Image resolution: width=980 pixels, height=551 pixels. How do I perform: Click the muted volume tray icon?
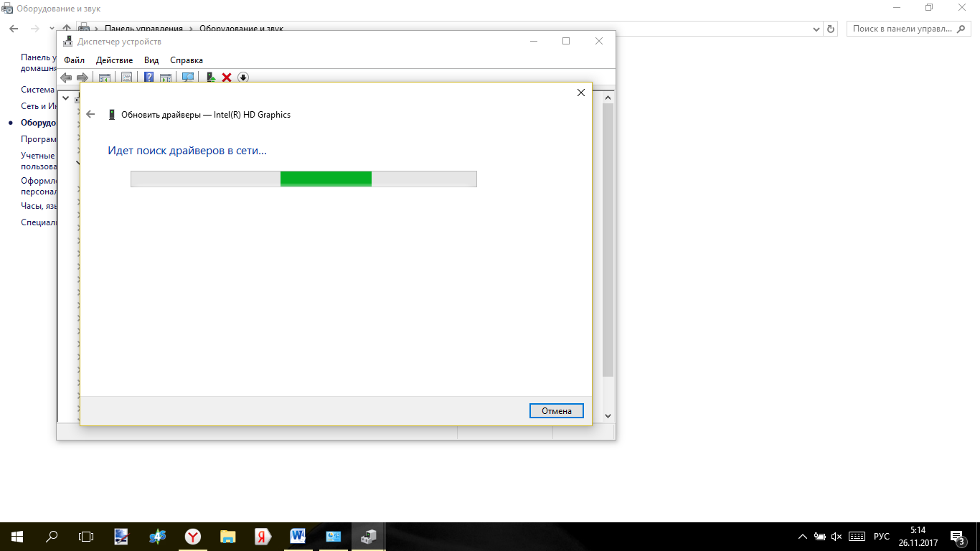pyautogui.click(x=837, y=537)
